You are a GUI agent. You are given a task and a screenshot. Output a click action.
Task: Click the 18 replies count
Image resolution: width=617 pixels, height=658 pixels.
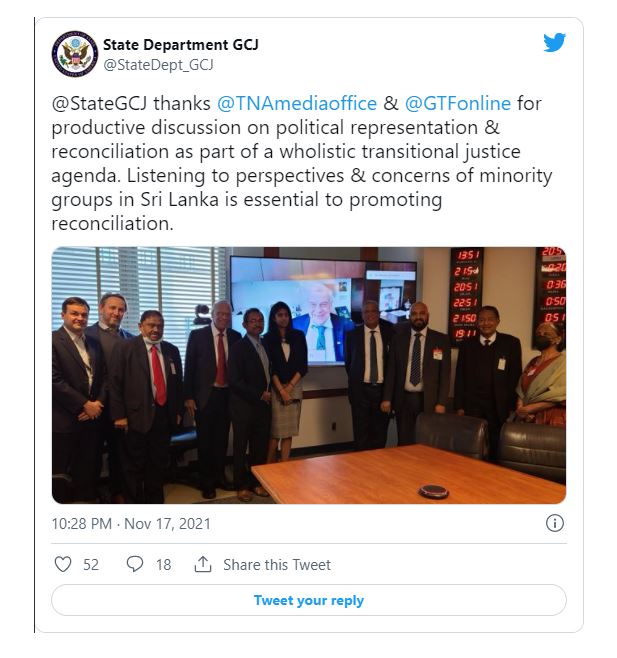164,564
